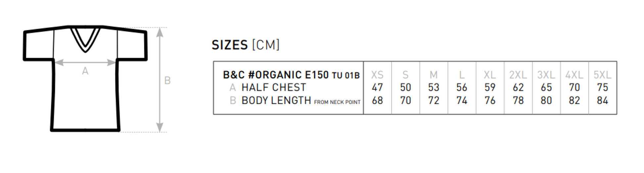Click the half chest value 50 for S
This screenshot has width=644, height=173.
[x=405, y=87]
